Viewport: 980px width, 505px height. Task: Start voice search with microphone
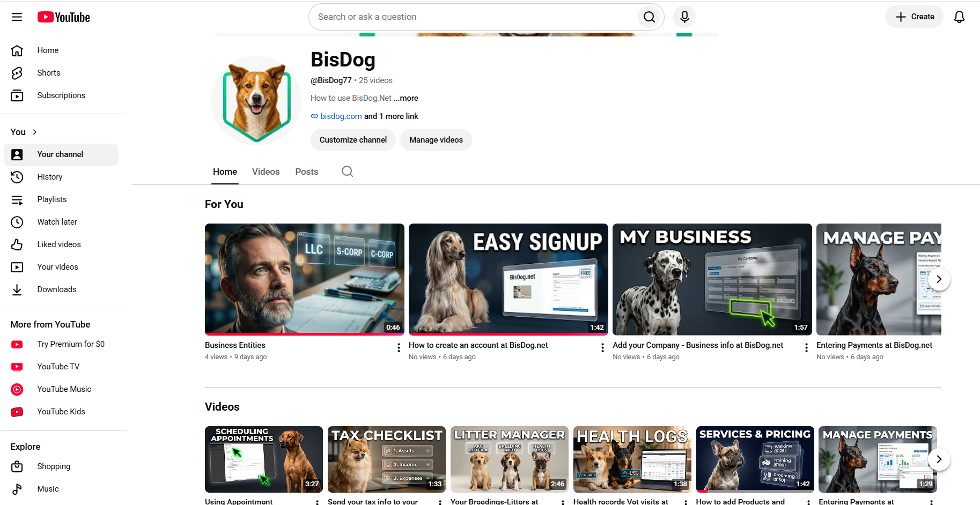[x=684, y=17]
